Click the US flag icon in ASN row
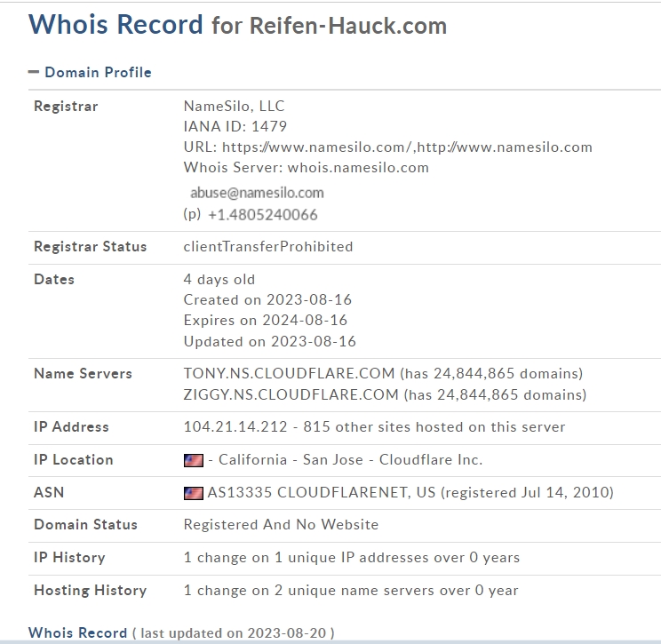This screenshot has width=661, height=644. click(194, 493)
